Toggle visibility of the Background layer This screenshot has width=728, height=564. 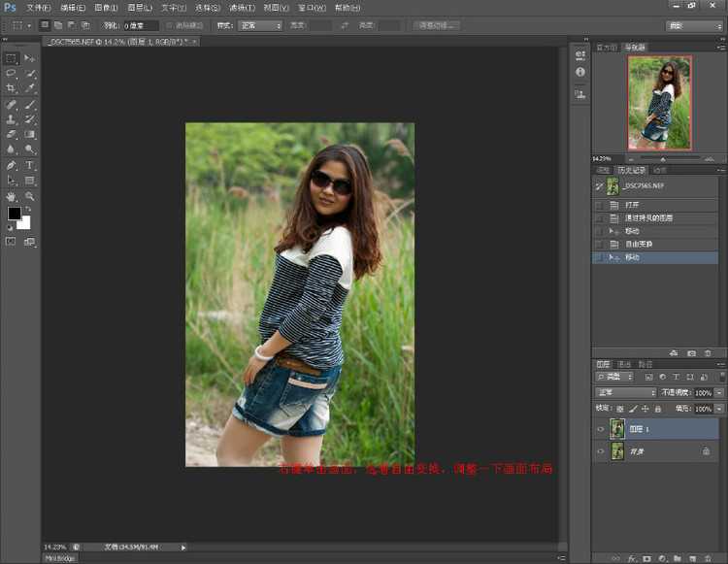pyautogui.click(x=600, y=451)
